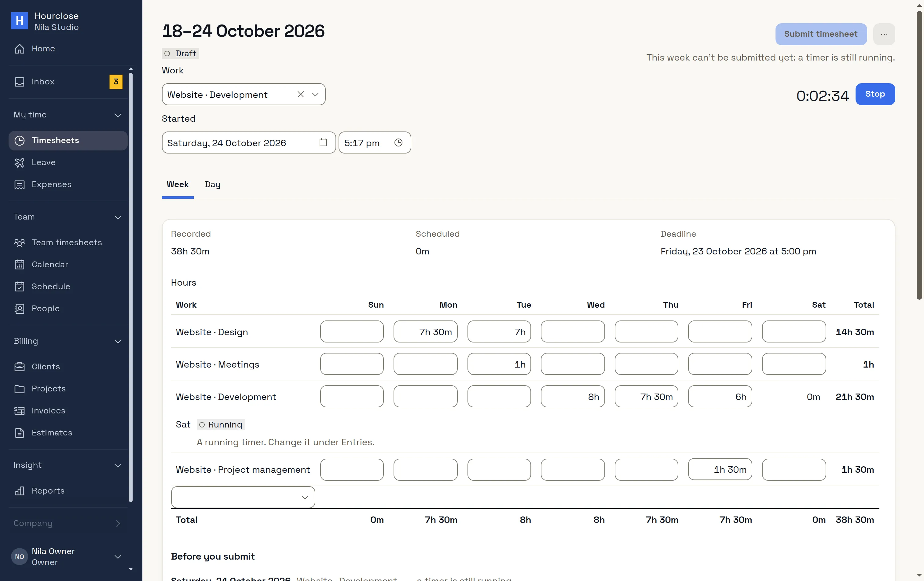
Task: Switch to the Week tab
Action: [x=178, y=185]
